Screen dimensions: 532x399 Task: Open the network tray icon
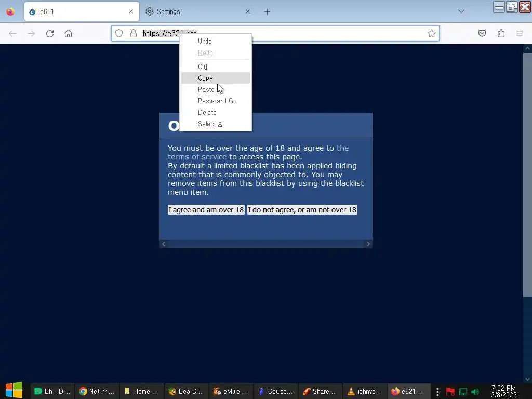pos(463,392)
